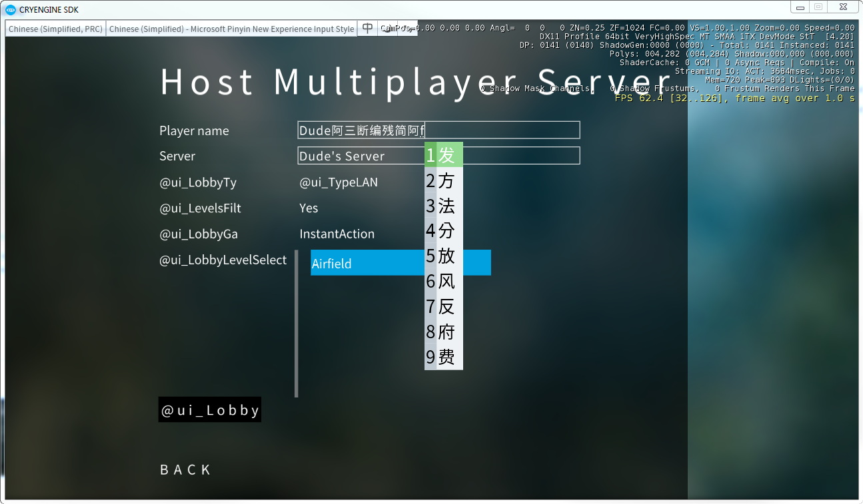Select candidate 5 放 in IME list
863x504 pixels.
pos(444,256)
